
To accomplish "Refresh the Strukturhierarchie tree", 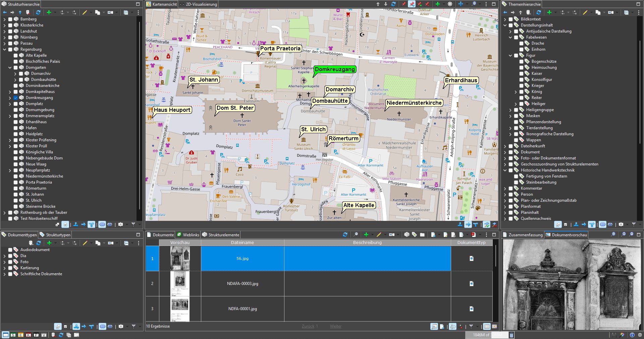I will (38, 12).
